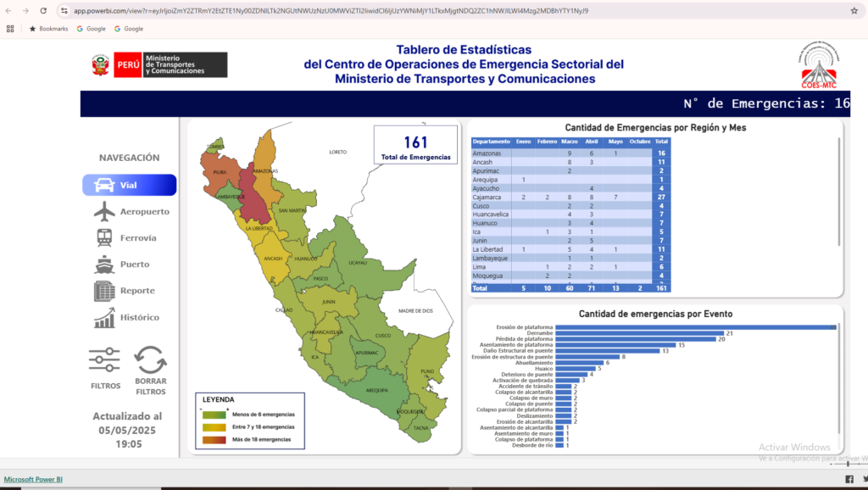Image resolution: width=868 pixels, height=490 pixels.
Task: Select the Ferrovía navigation label
Action: click(138, 238)
